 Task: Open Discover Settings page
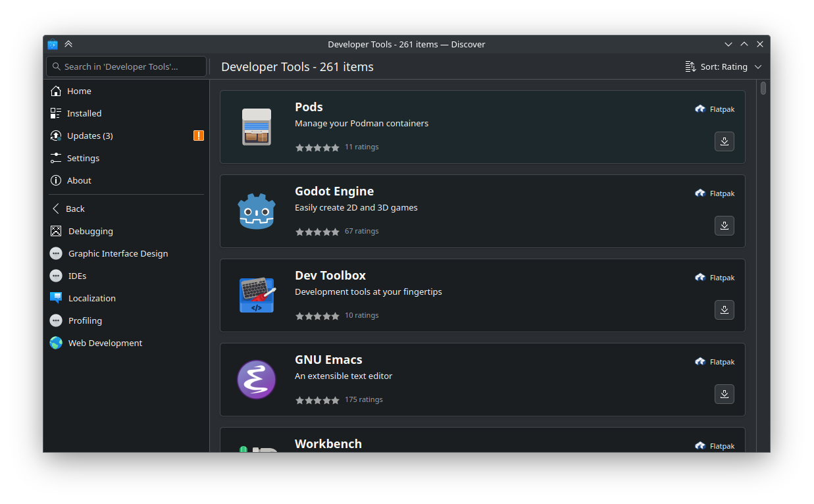tap(126, 159)
